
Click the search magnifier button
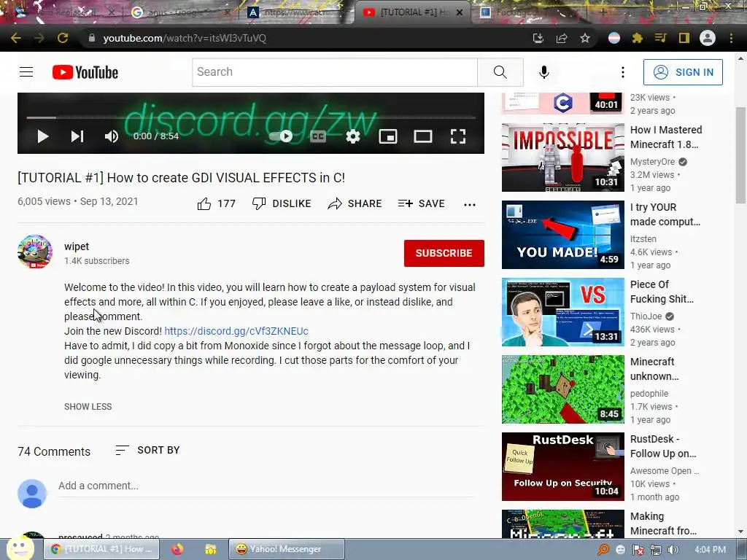tap(500, 72)
